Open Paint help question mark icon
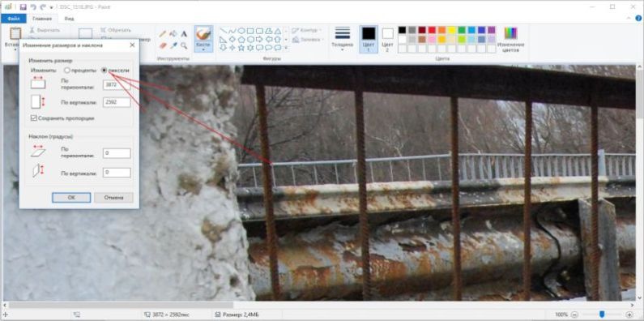Viewport: 644px width, 321px height. tap(638, 18)
